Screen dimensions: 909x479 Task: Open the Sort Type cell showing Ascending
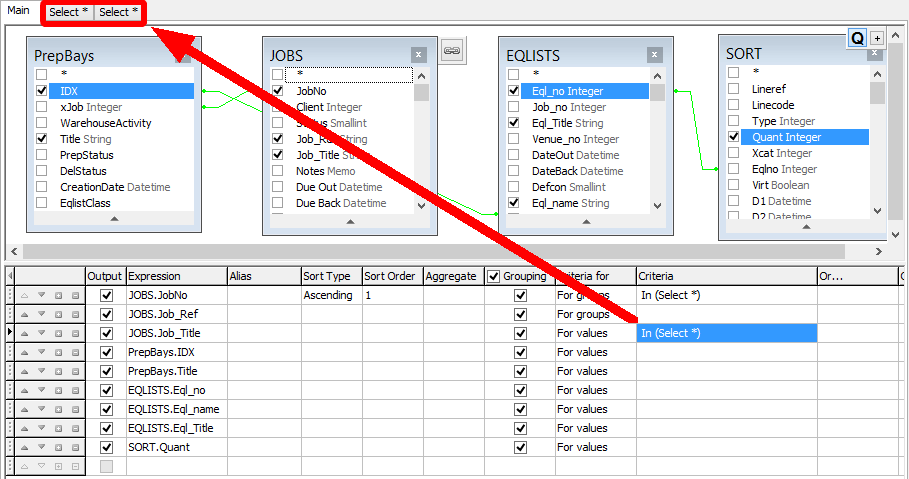(x=329, y=295)
